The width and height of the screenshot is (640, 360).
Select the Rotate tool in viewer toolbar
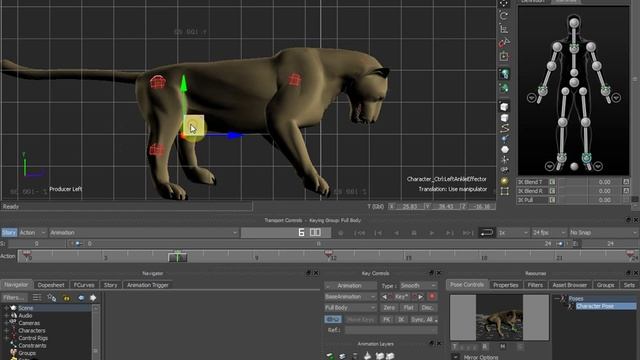504,16
